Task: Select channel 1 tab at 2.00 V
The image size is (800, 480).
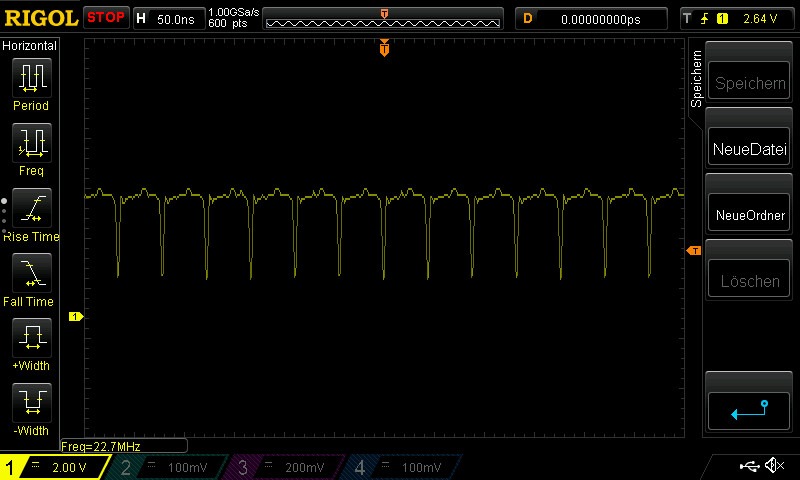Action: (x=55, y=467)
